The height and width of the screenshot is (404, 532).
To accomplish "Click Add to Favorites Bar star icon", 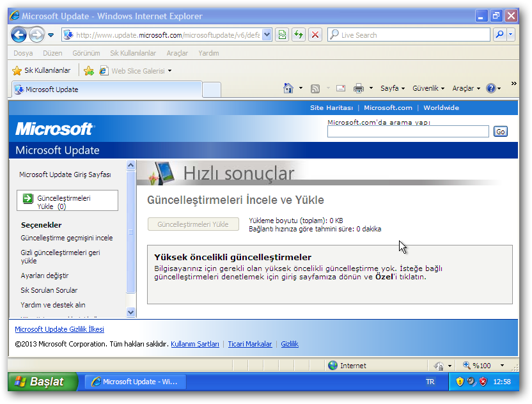I will pos(89,71).
